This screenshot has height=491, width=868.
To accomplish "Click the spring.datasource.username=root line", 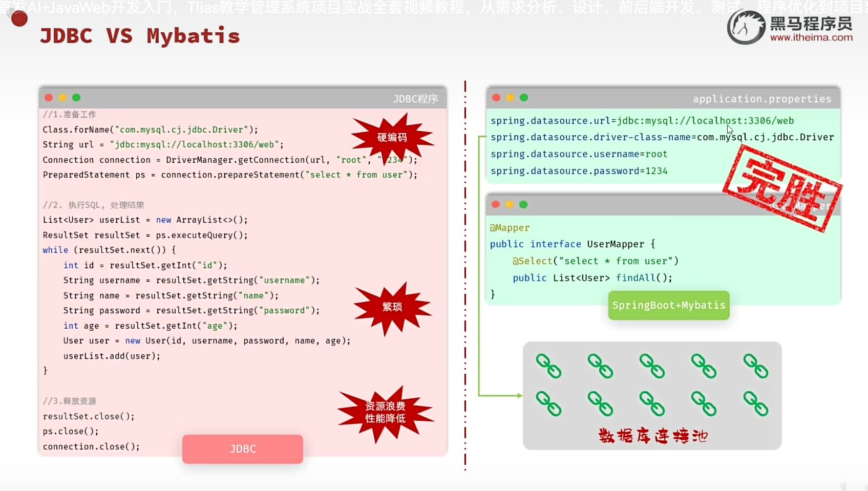I will 579,154.
